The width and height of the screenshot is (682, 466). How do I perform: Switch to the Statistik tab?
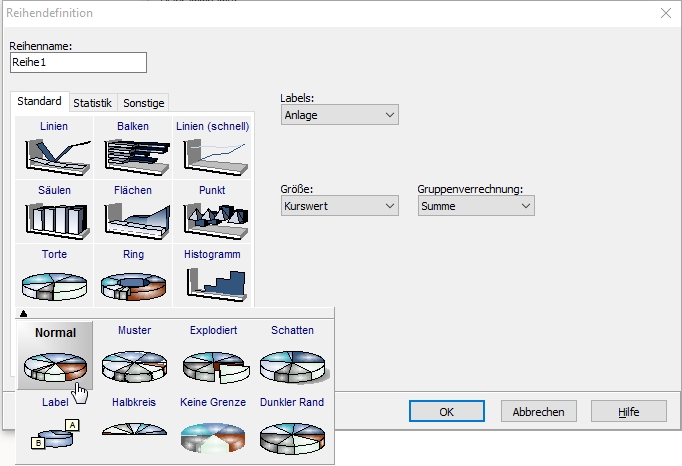click(92, 102)
